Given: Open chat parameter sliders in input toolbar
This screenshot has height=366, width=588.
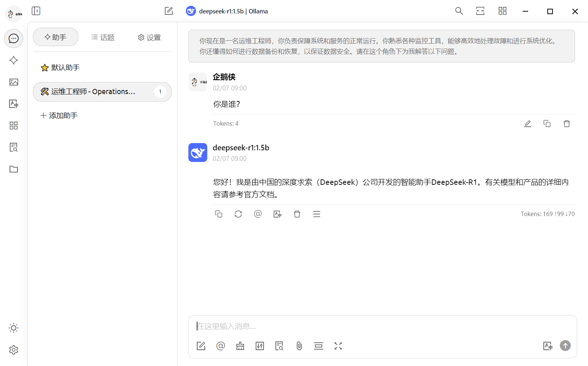Looking at the screenshot, I should click(x=260, y=346).
